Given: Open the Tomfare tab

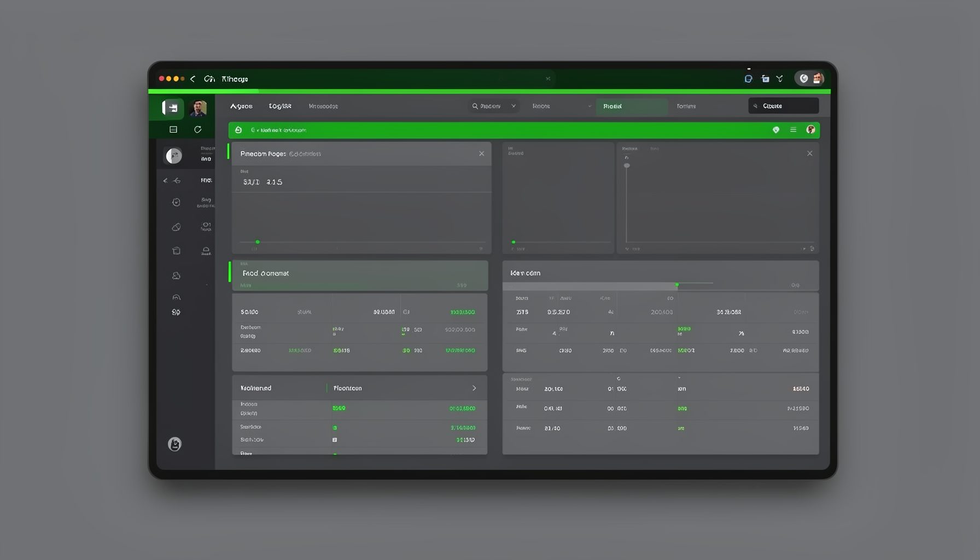Looking at the screenshot, I should 686,106.
